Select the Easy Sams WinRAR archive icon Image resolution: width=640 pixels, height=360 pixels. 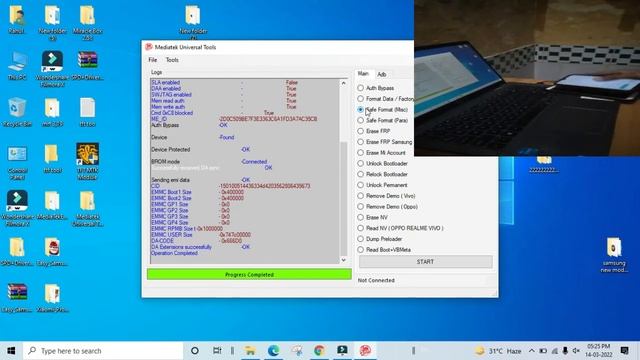point(17,298)
